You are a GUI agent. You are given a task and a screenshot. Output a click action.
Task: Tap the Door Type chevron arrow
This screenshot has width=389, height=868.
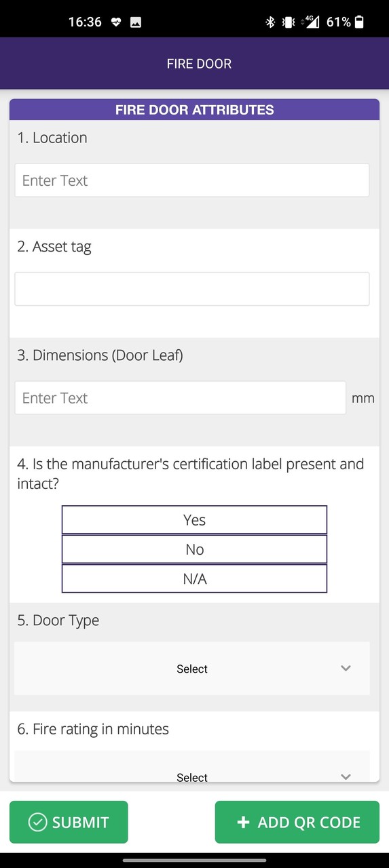pos(346,669)
